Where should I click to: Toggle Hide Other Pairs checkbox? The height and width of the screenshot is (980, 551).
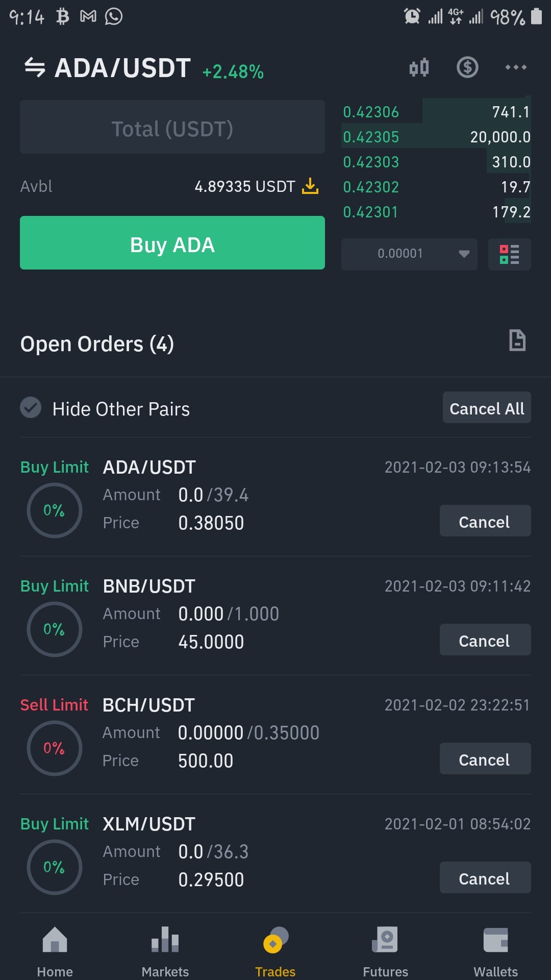pyautogui.click(x=31, y=408)
